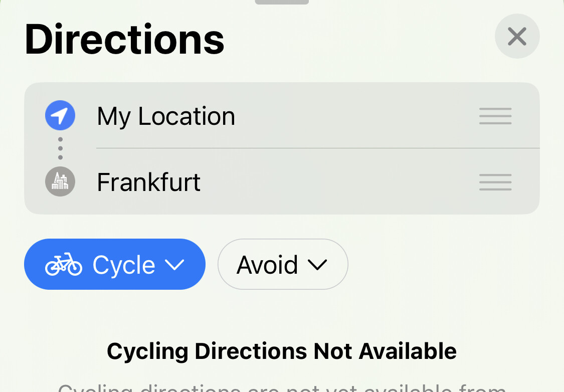
Task: Tap the Directions heading
Action: [x=124, y=39]
